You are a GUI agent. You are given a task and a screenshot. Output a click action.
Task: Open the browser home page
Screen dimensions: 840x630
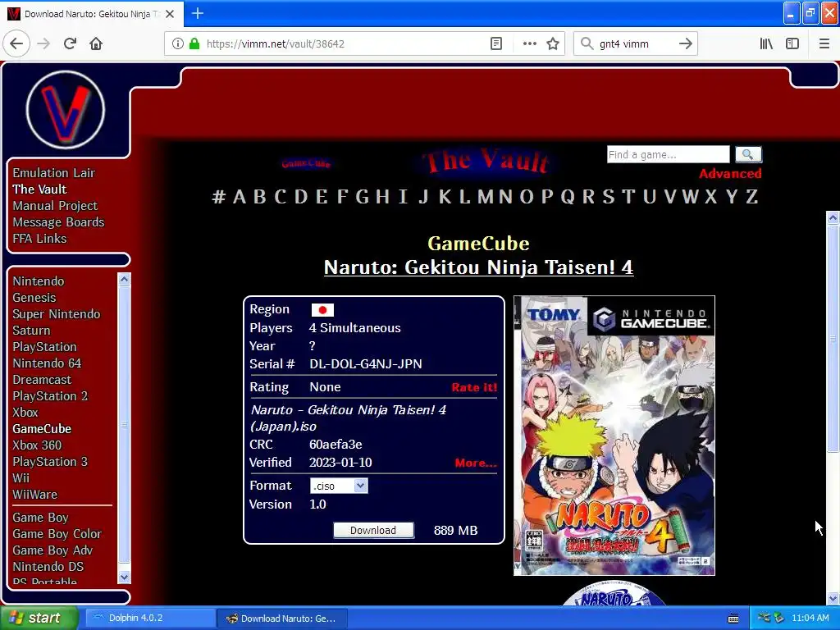96,44
